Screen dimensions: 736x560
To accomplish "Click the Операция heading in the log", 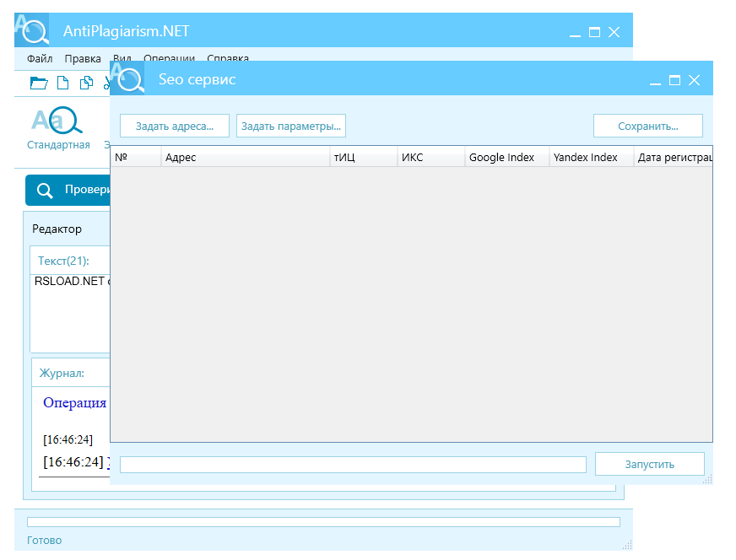I will [74, 403].
